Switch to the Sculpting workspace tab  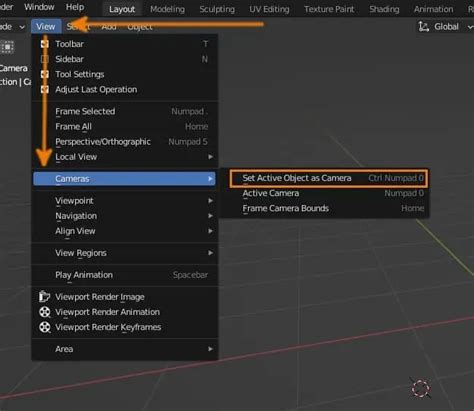click(x=217, y=9)
